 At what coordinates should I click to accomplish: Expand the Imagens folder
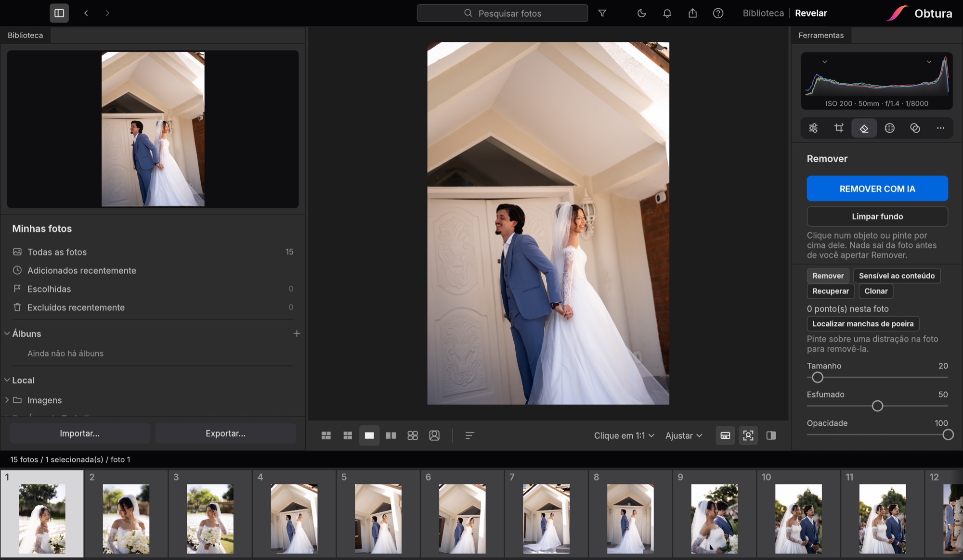[x=7, y=400]
